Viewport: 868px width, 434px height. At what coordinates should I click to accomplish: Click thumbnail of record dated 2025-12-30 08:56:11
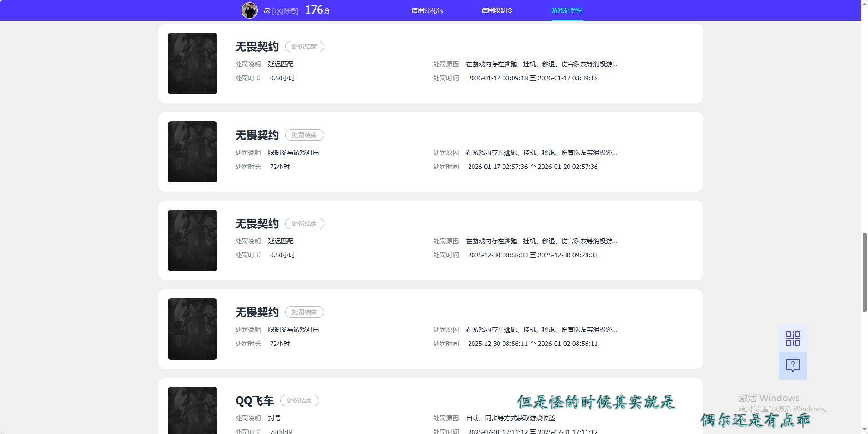point(192,329)
